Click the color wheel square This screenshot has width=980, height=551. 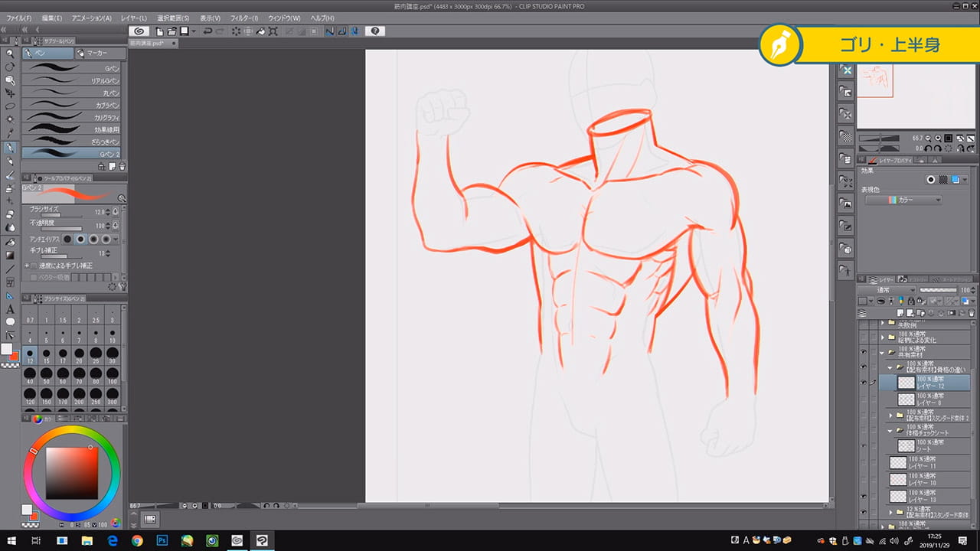pos(71,473)
